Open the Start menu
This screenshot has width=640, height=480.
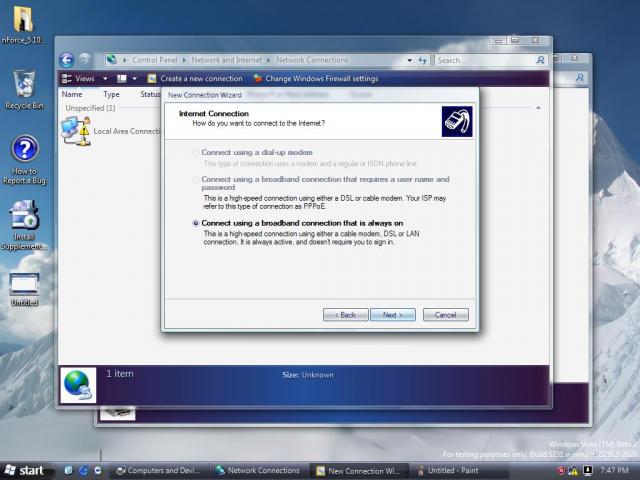pyautogui.click(x=25, y=471)
